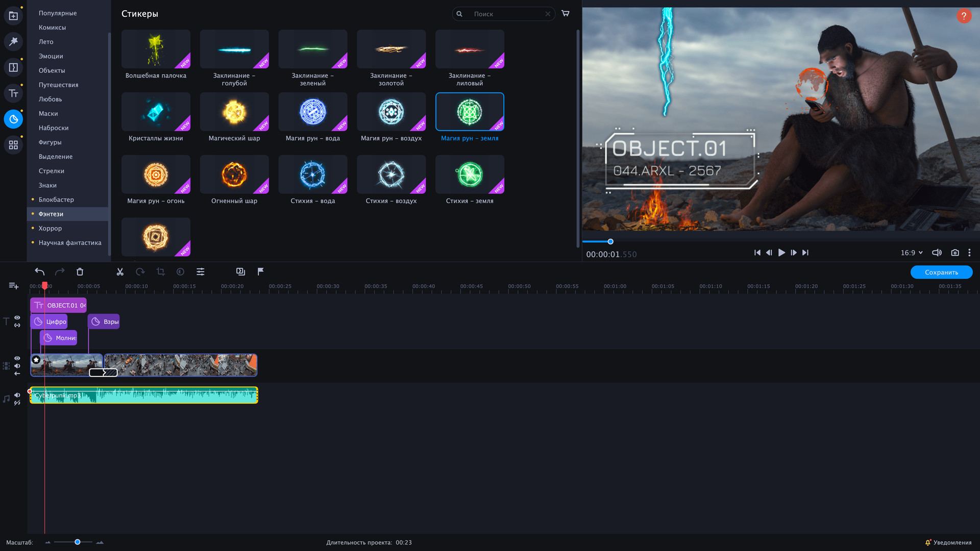Open the three-dot preview options menu
The height and width of the screenshot is (551, 980).
point(969,253)
